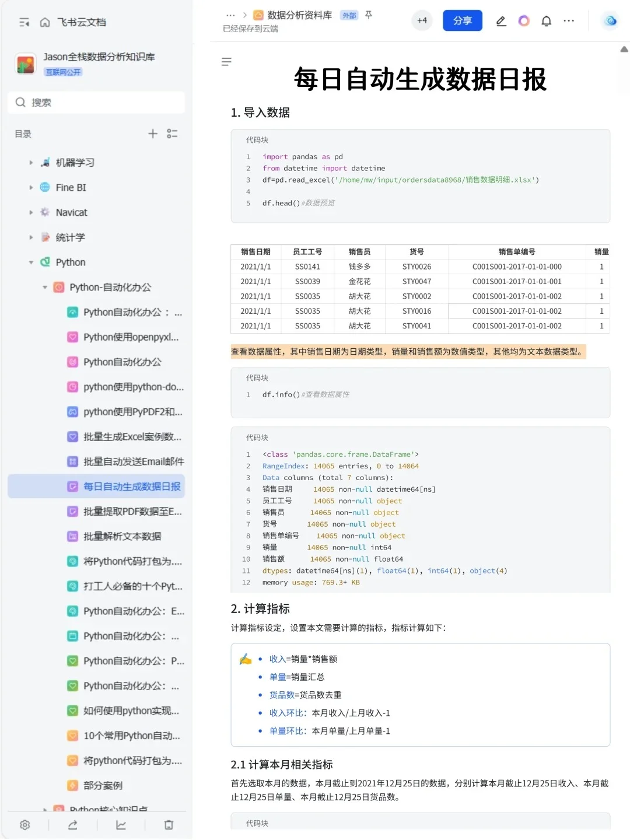Viewport: 630px width, 840px height.
Task: Collapse the sidebar with the panel icon
Action: point(24,22)
